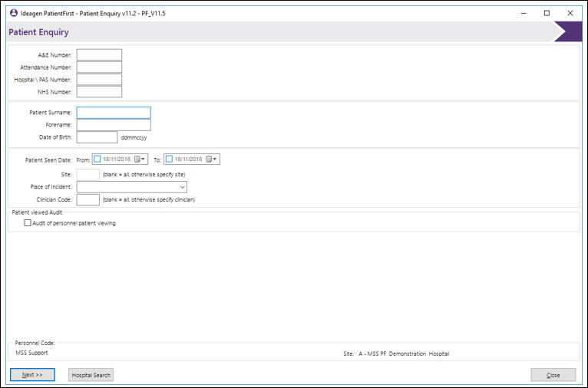Maximize the Patient Enquiry window
This screenshot has width=588, height=388.
click(x=547, y=13)
